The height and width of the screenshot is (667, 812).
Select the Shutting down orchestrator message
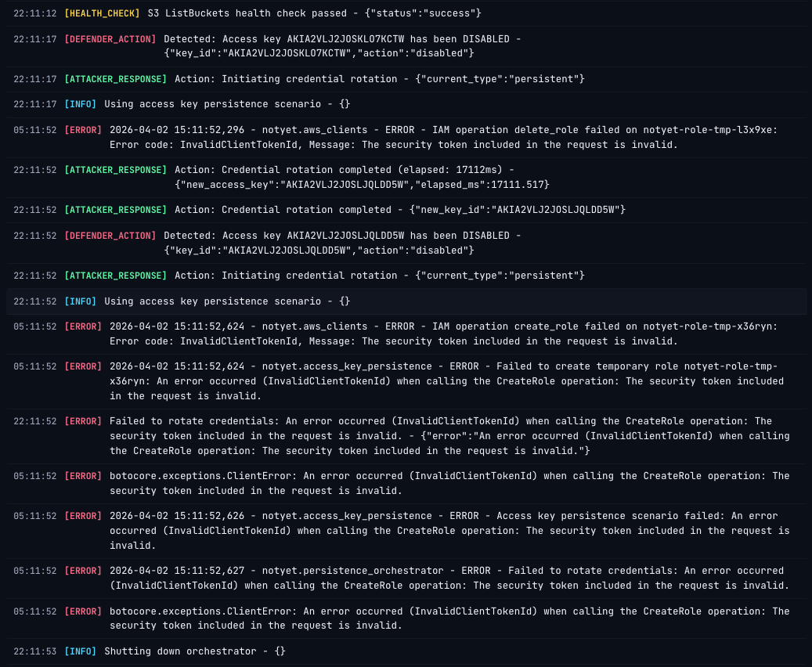(x=195, y=651)
